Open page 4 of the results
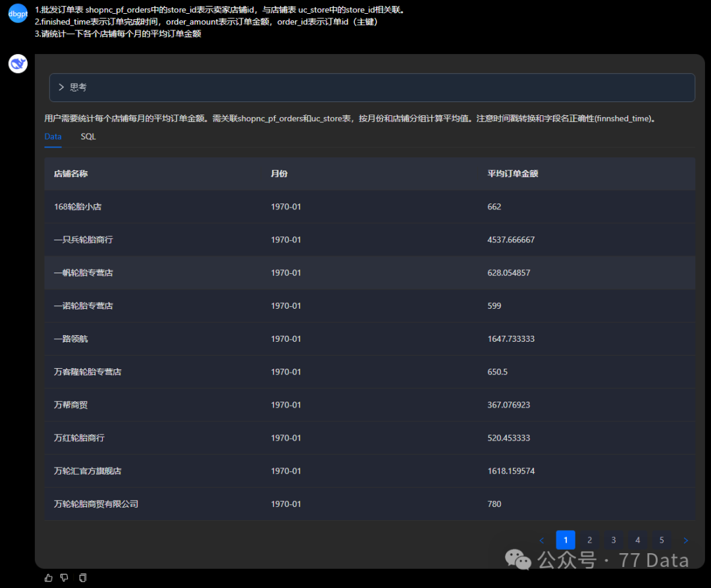The width and height of the screenshot is (711, 588). pyautogui.click(x=637, y=540)
